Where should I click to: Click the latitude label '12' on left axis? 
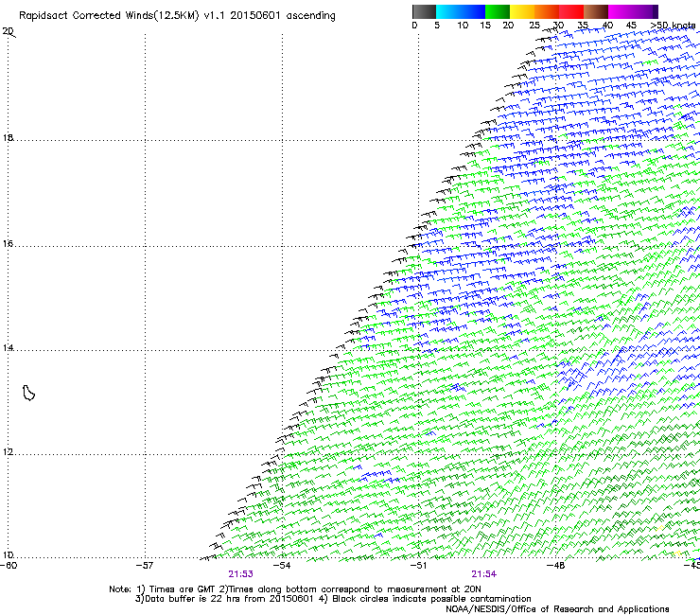tap(8, 452)
